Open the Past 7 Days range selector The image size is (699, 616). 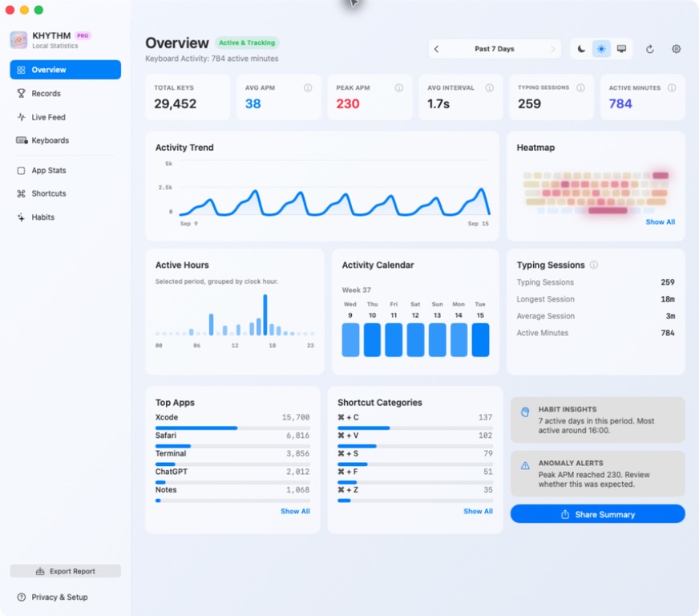pyautogui.click(x=495, y=49)
